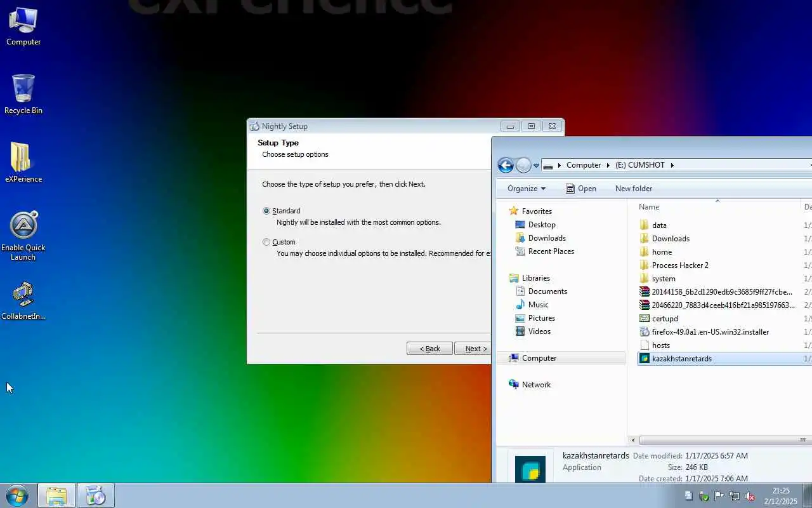Select archive starting with 20144158_6b2d
Image resolution: width=812 pixels, height=508 pixels.
pos(722,292)
